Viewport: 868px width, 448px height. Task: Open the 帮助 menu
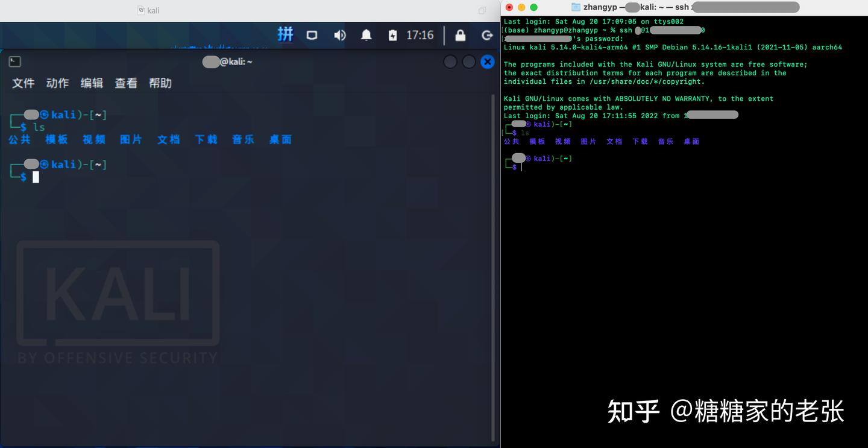pyautogui.click(x=160, y=83)
